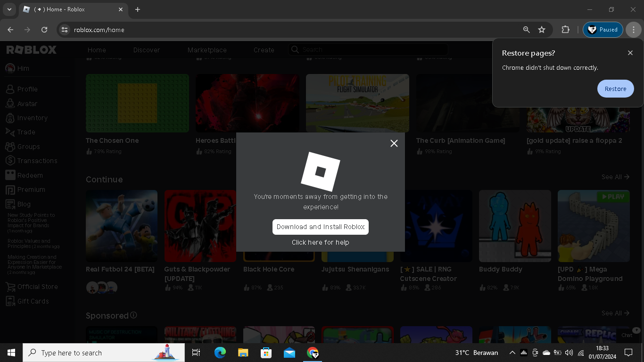Switch to the Discover nav tab
This screenshot has width=644, height=362.
[147, 50]
